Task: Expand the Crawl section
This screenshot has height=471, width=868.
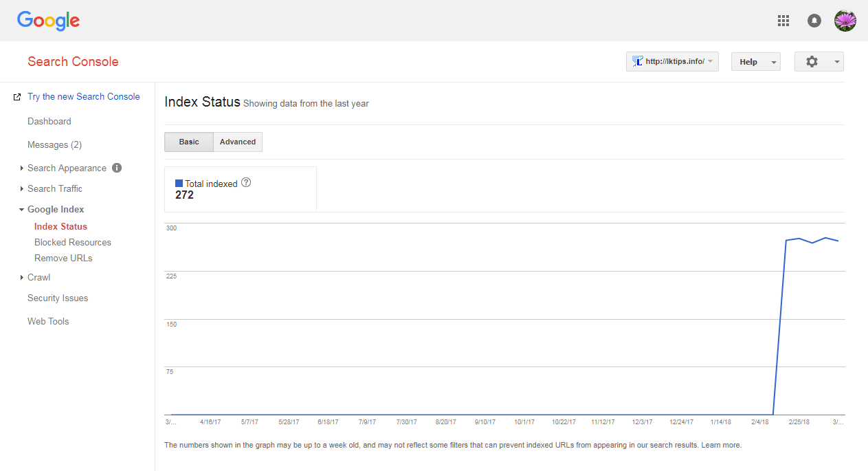Action: [x=38, y=277]
